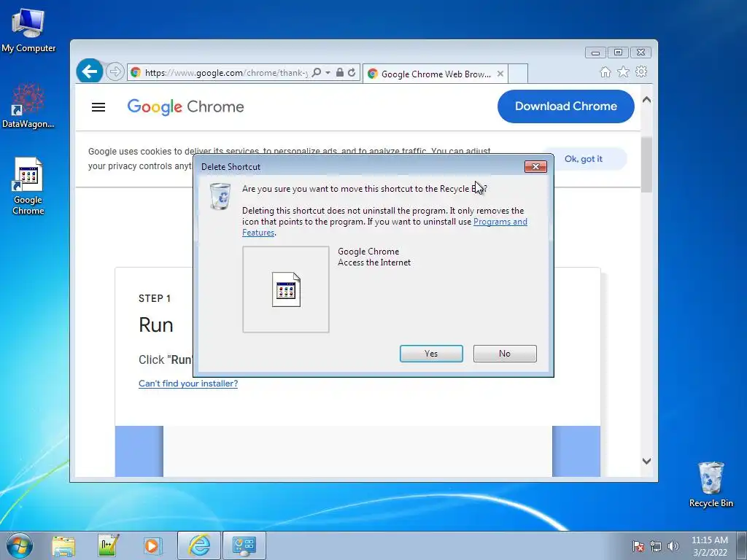Restore down the Internet Explorer window

pyautogui.click(x=618, y=52)
